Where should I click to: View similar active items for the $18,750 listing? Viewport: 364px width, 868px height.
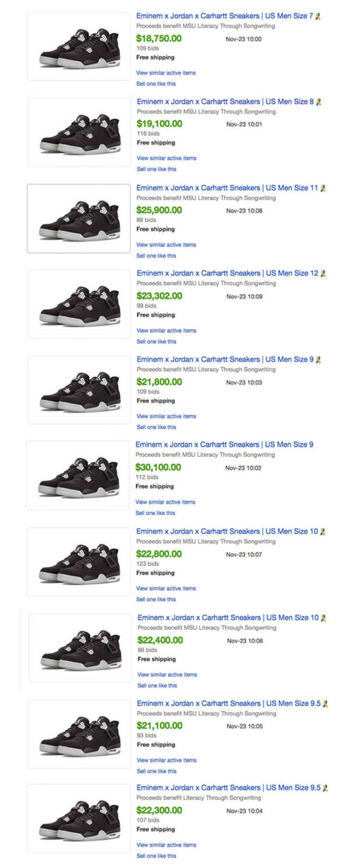click(166, 73)
